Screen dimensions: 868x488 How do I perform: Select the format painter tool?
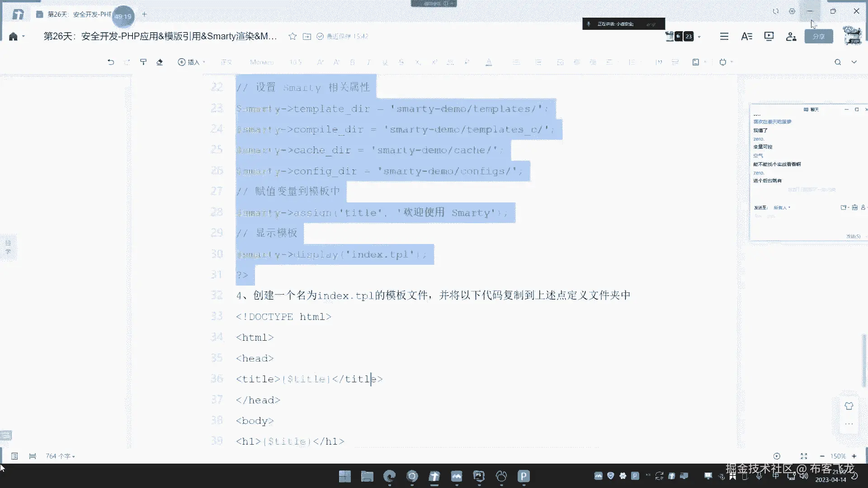point(143,62)
